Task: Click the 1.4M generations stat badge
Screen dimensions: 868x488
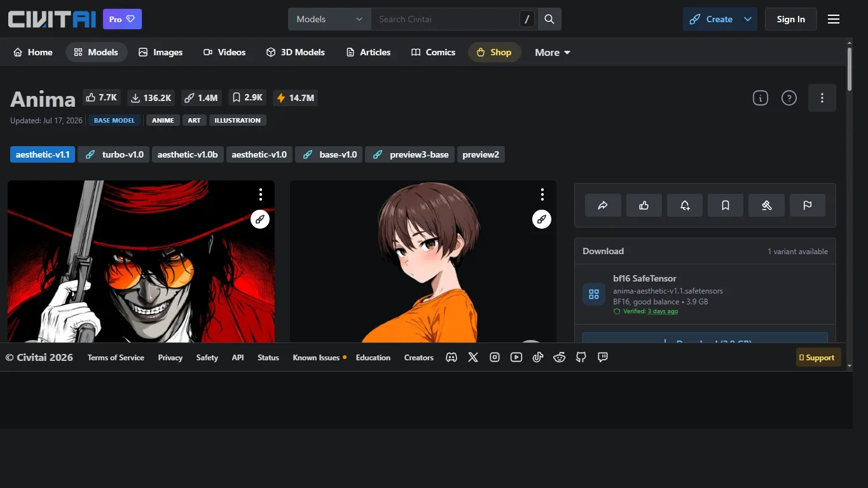Action: click(x=201, y=98)
